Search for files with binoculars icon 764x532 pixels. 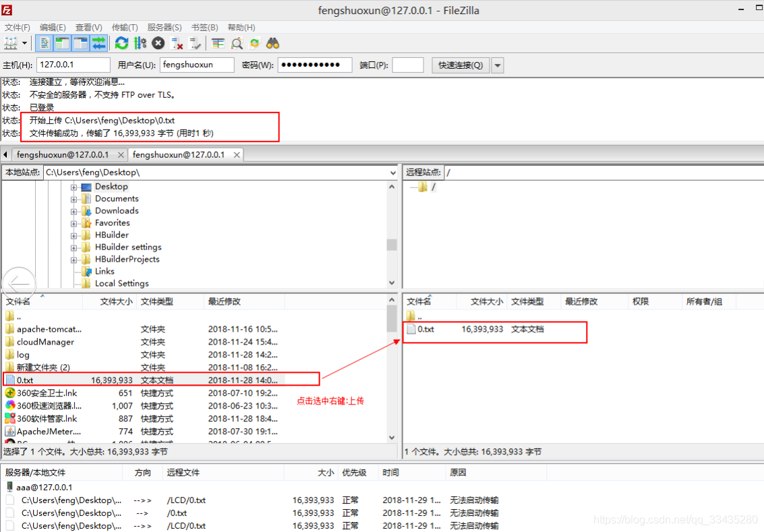273,43
